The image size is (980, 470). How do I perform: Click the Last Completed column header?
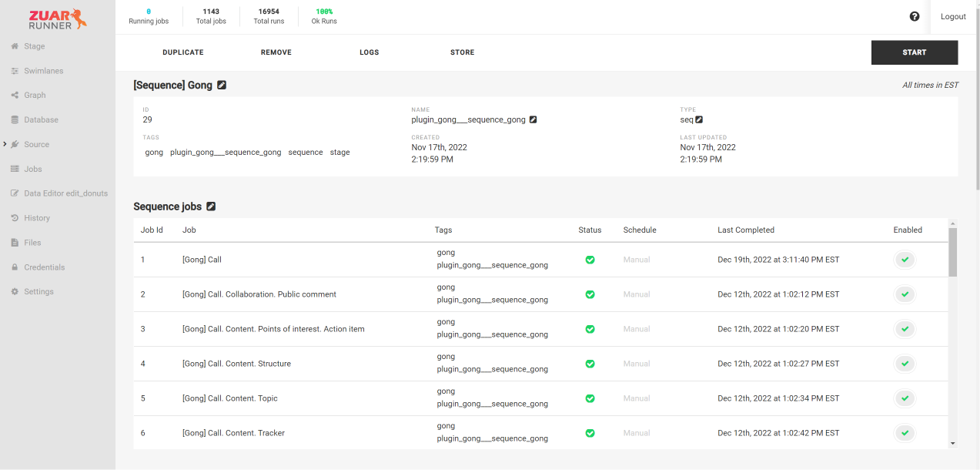[x=746, y=230]
